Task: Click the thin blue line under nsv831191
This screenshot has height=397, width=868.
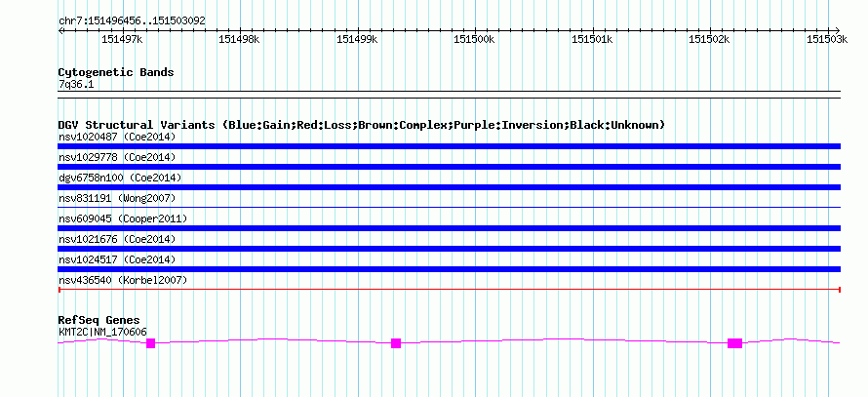Action: (449, 208)
